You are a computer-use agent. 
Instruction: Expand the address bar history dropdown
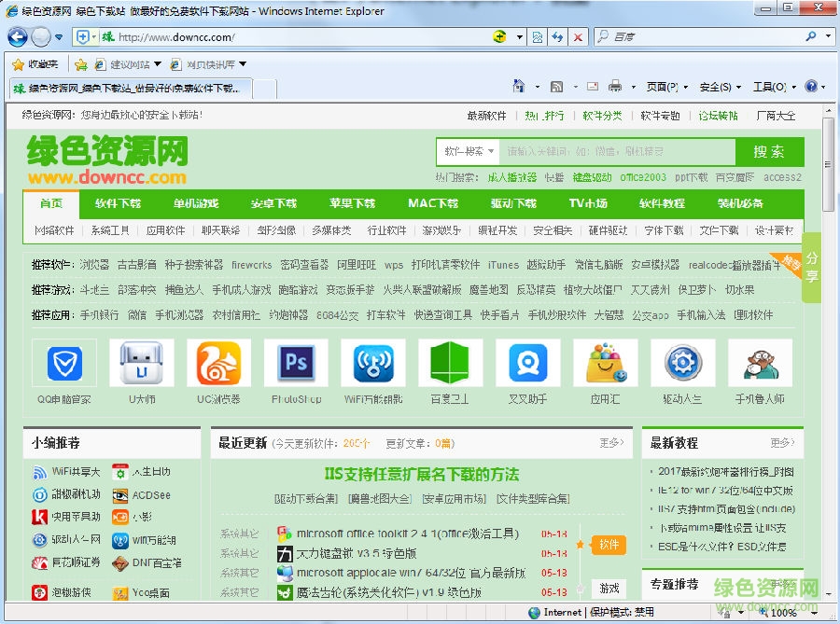click(520, 37)
